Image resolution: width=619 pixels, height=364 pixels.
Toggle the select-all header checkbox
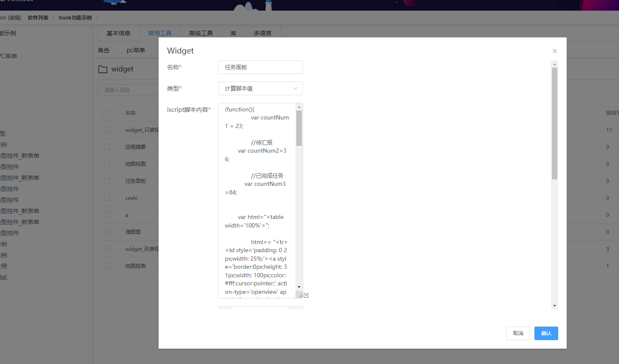(x=105, y=113)
